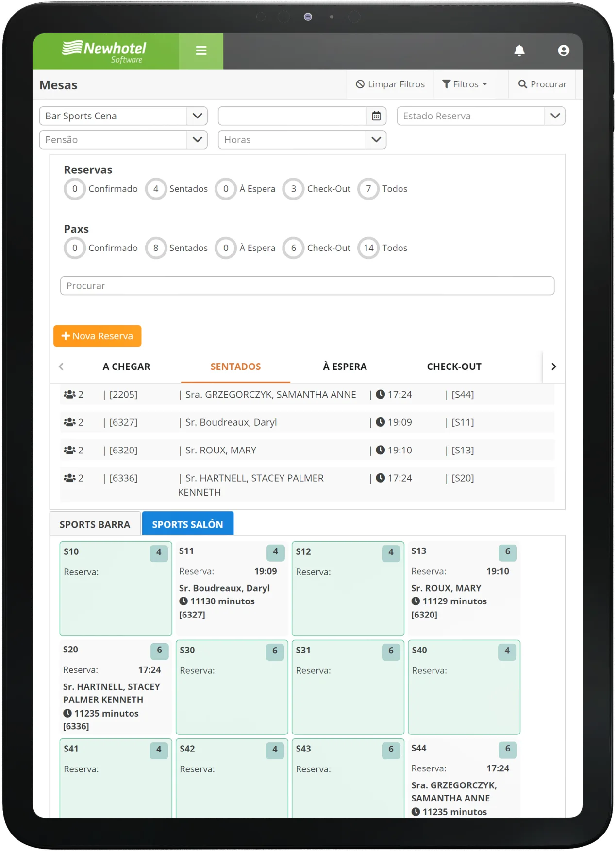Viewport: 616px width, 851px height.
Task: Open empty table S40
Action: click(464, 687)
